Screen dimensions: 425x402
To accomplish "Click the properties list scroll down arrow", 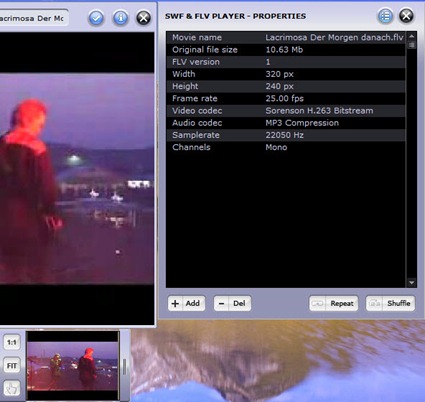I will (x=412, y=283).
